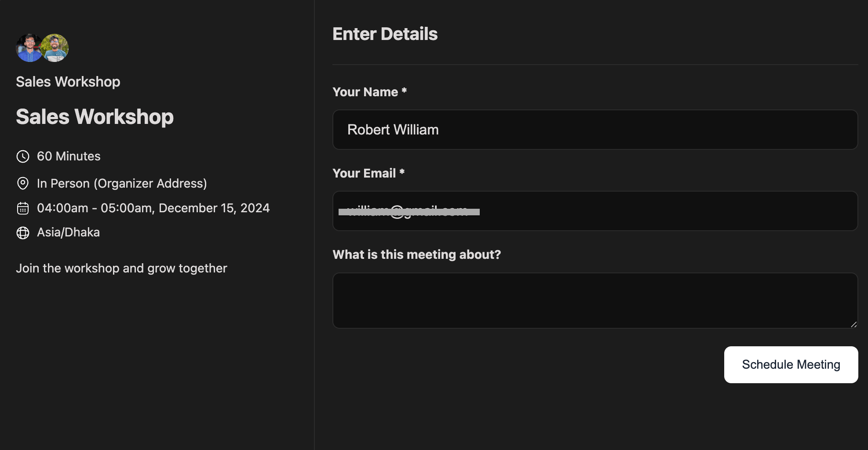
Task: Click the Your Email field label
Action: pyautogui.click(x=364, y=173)
